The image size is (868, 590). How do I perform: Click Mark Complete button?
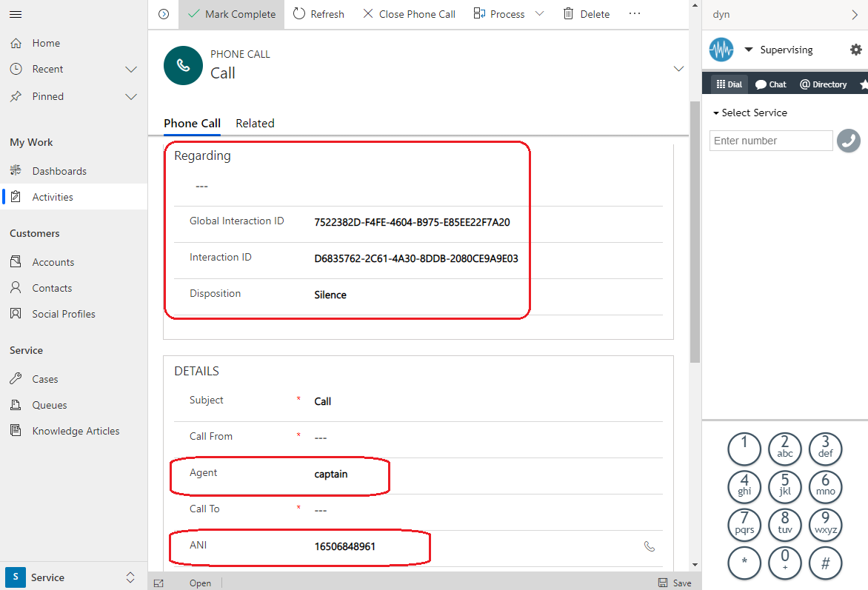231,14
